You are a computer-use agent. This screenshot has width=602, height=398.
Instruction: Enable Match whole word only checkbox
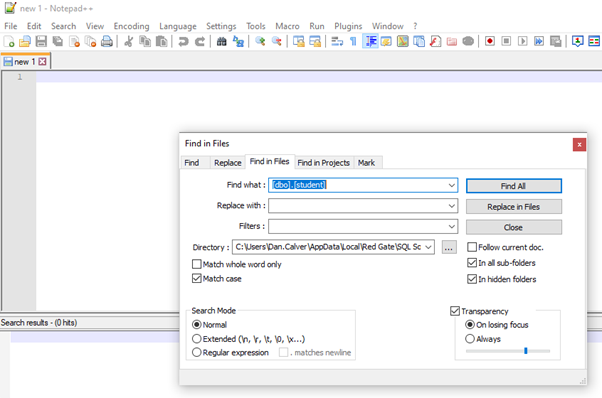[x=197, y=264]
